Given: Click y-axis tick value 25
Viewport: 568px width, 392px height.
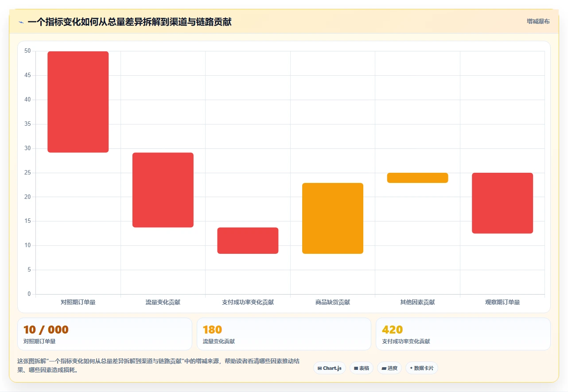Looking at the screenshot, I should (x=27, y=172).
